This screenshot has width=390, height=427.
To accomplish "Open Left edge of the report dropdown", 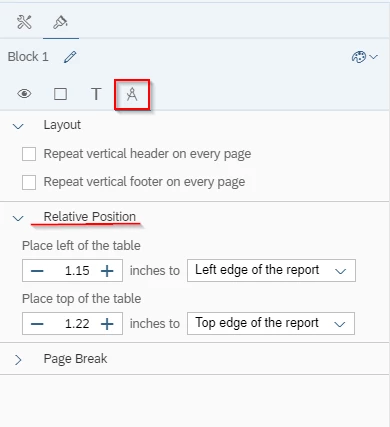I will point(271,270).
